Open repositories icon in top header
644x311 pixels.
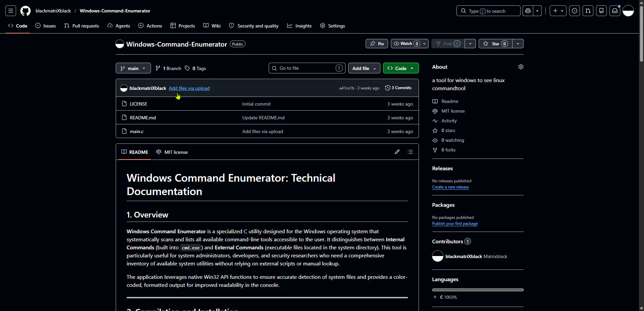[x=601, y=11]
